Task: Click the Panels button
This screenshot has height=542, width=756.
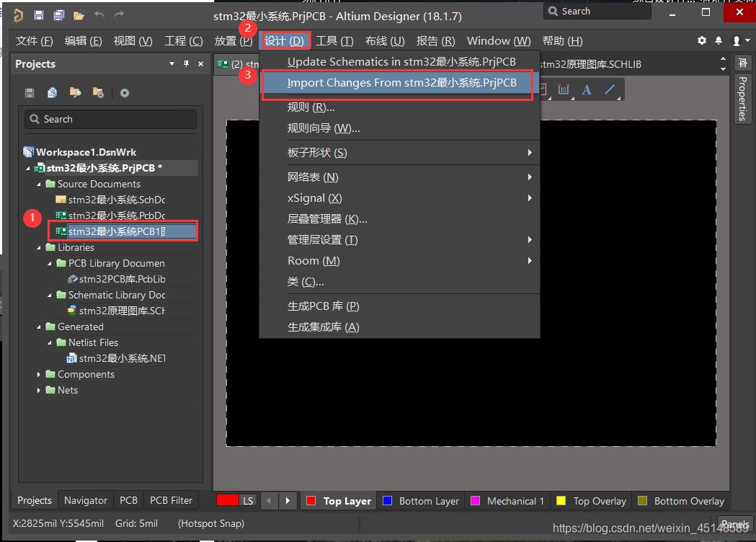Action: [734, 524]
